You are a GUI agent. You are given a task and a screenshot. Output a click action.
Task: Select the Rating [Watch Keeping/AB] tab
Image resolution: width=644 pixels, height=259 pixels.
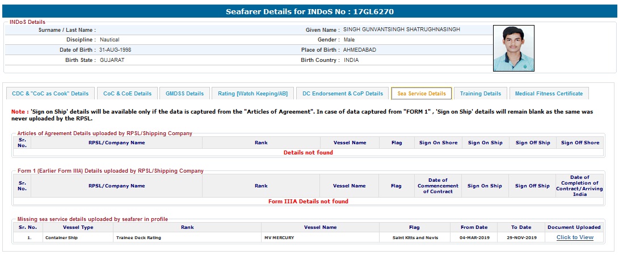pos(252,94)
